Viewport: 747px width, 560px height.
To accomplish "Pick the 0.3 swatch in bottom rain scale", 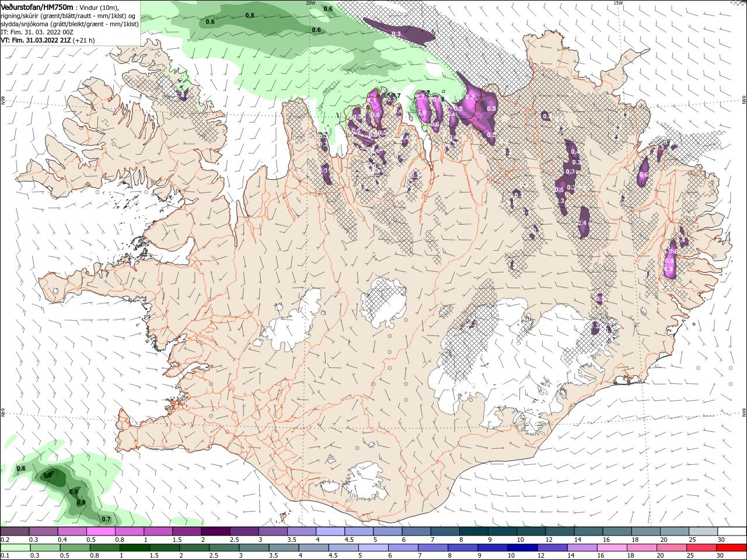I will (x=45, y=548).
